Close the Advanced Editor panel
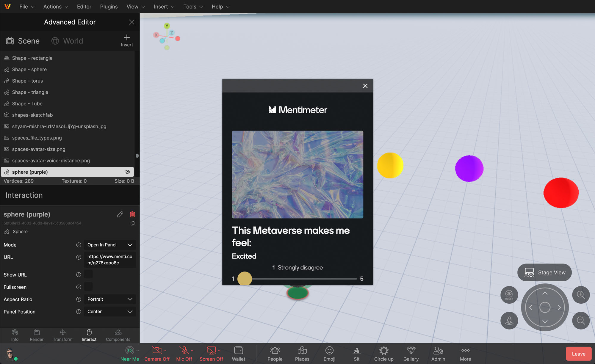Viewport: 595px width, 364px height. point(131,22)
